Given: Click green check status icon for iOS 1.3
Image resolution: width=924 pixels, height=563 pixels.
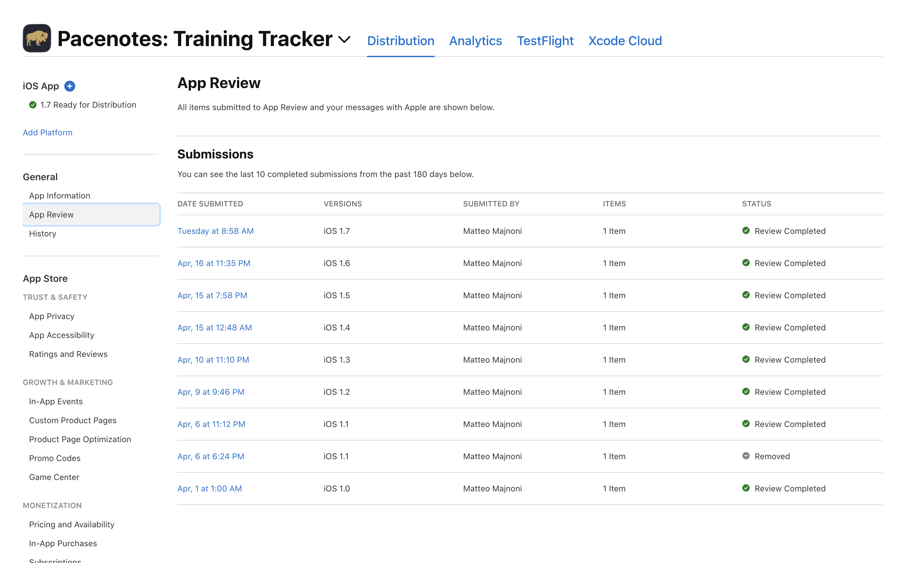Looking at the screenshot, I should (746, 359).
